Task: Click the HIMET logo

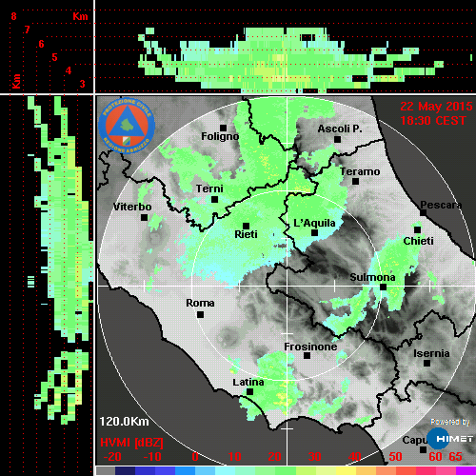Action: pyautogui.click(x=449, y=439)
